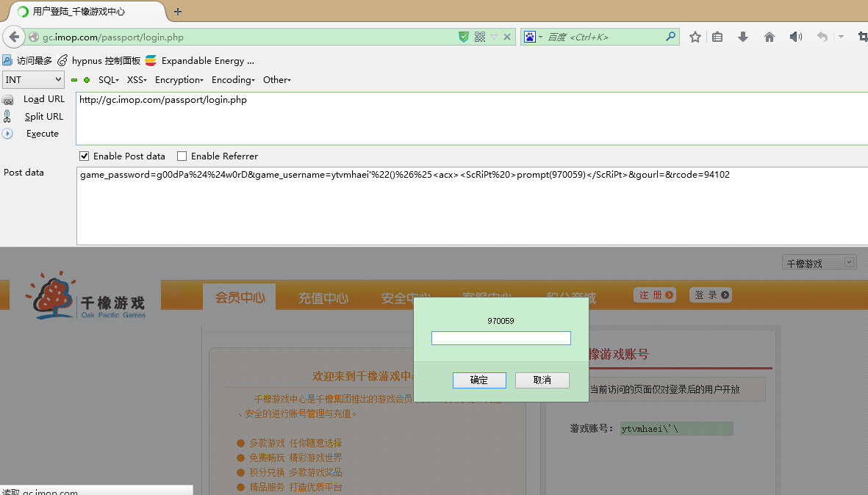This screenshot has height=495, width=868.
Task: Stop loading with the X icon
Action: click(x=506, y=37)
